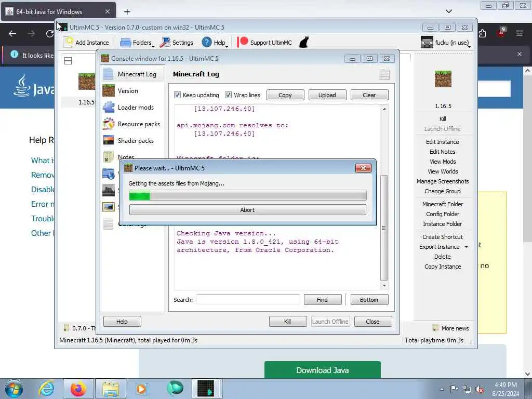Dismiss the browser notification bar
Screen dimensions: 532x399
(519, 54)
